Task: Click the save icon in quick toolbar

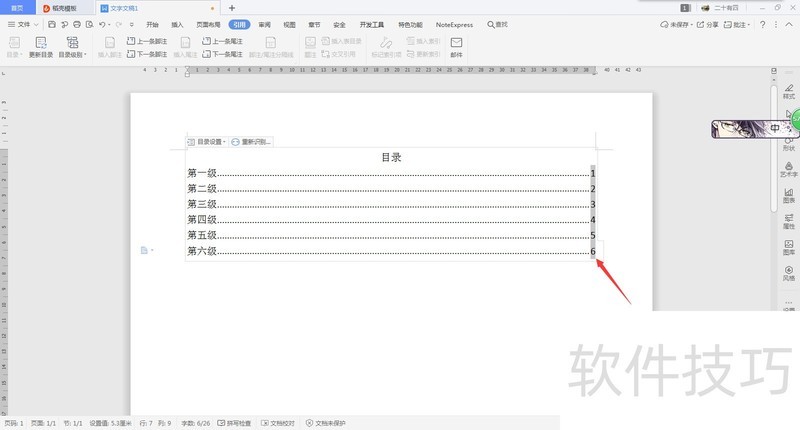Action: point(52,24)
